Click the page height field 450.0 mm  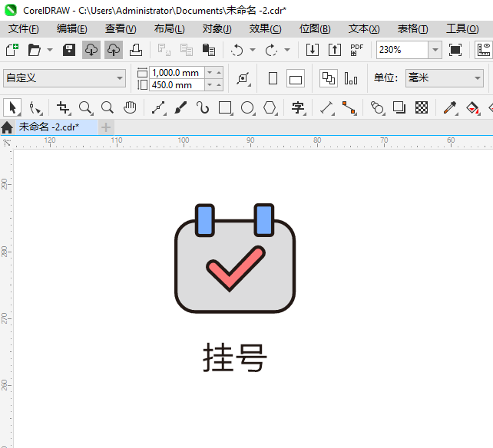(x=177, y=85)
